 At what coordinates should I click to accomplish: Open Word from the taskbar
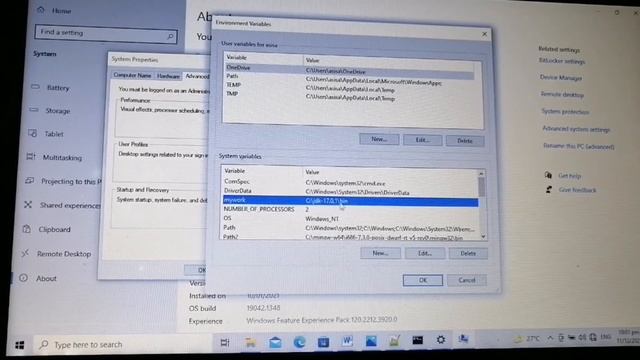[x=347, y=341]
